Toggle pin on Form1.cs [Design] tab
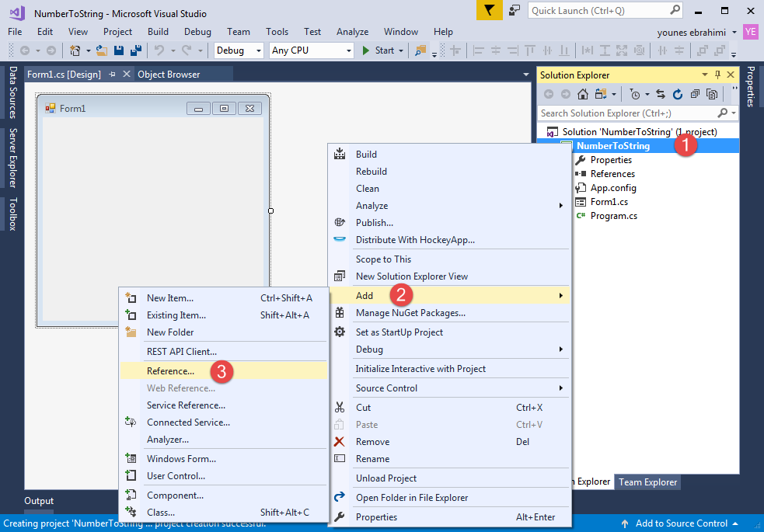 tap(113, 74)
